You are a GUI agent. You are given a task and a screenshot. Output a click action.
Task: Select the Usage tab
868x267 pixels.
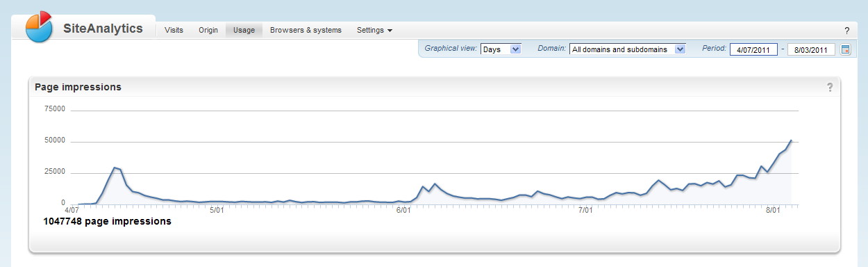coord(244,30)
